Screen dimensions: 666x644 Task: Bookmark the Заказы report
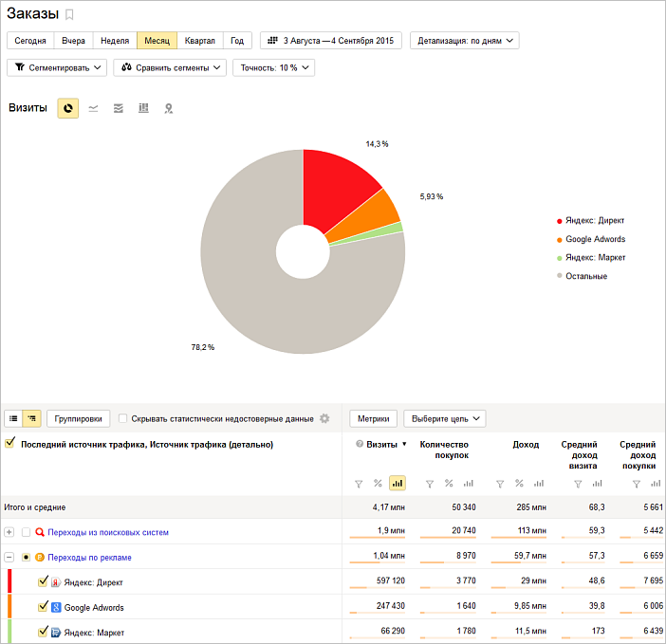click(69, 15)
